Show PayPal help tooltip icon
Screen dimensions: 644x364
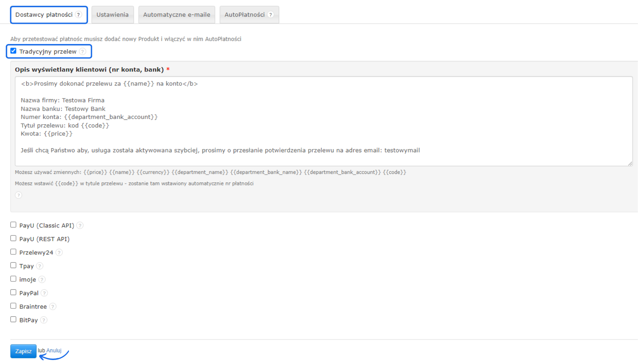[44, 293]
